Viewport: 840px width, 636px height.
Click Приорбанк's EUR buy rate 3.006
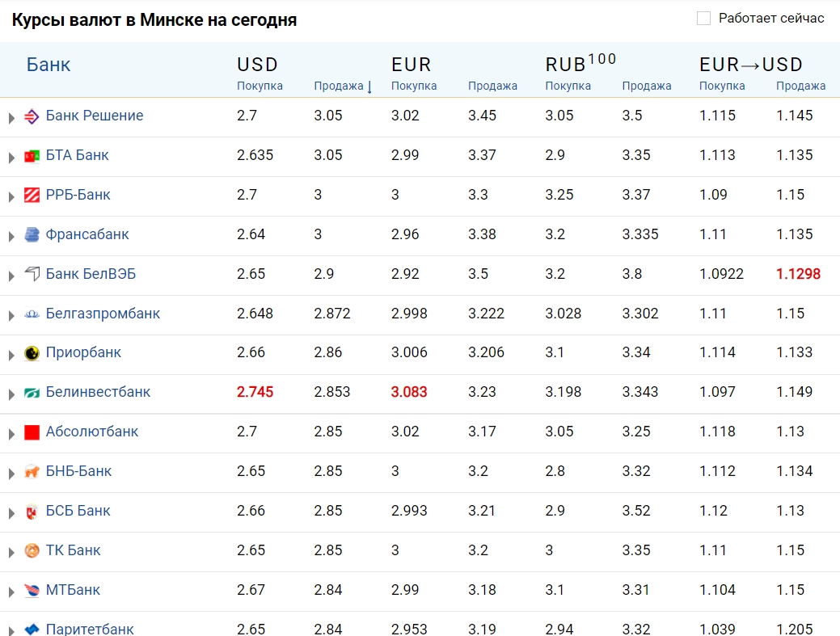pyautogui.click(x=409, y=353)
